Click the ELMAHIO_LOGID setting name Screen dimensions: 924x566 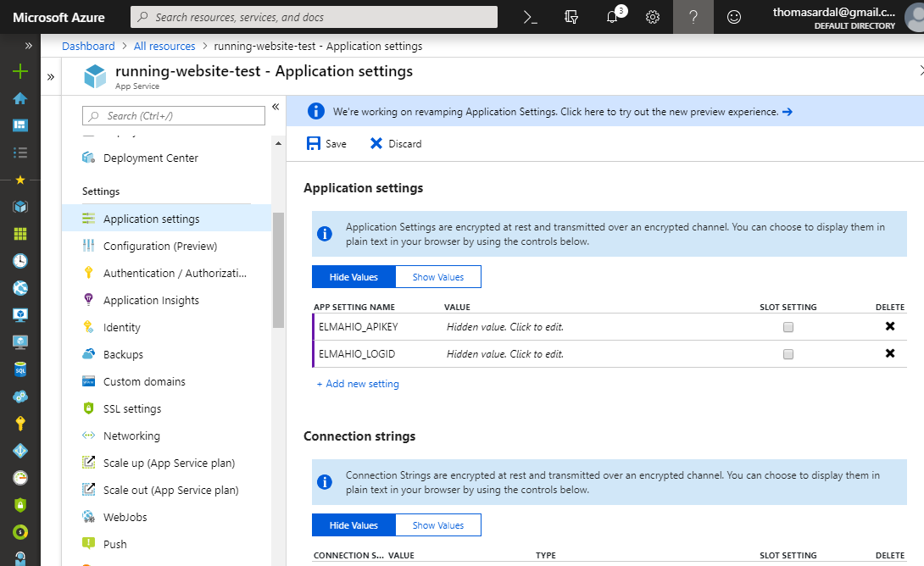pos(357,354)
